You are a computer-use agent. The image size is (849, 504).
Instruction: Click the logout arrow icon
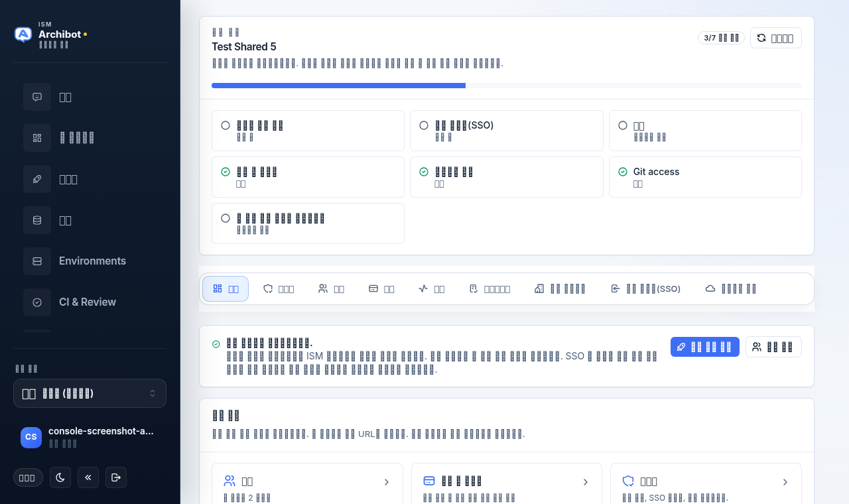click(x=116, y=477)
